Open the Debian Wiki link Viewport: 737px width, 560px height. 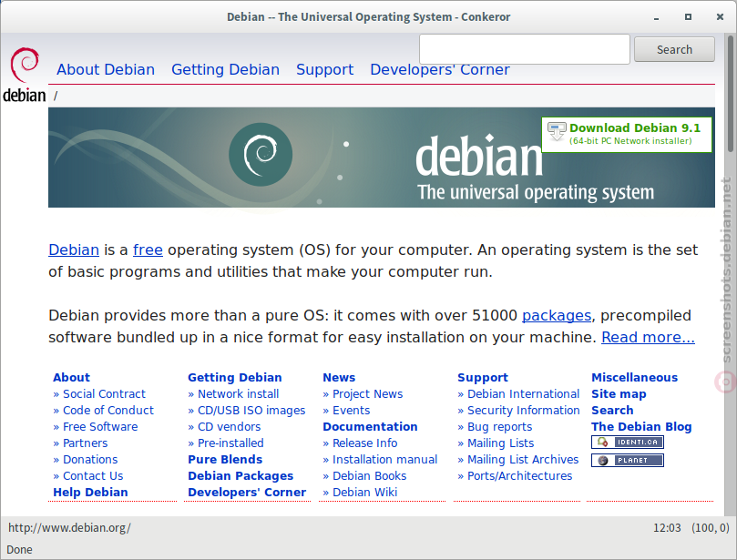(364, 493)
